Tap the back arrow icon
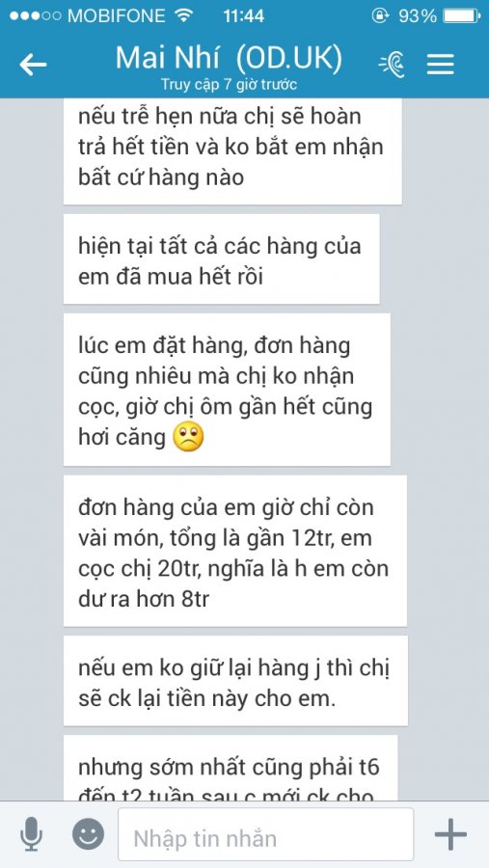This screenshot has width=489, height=868. coord(33,65)
